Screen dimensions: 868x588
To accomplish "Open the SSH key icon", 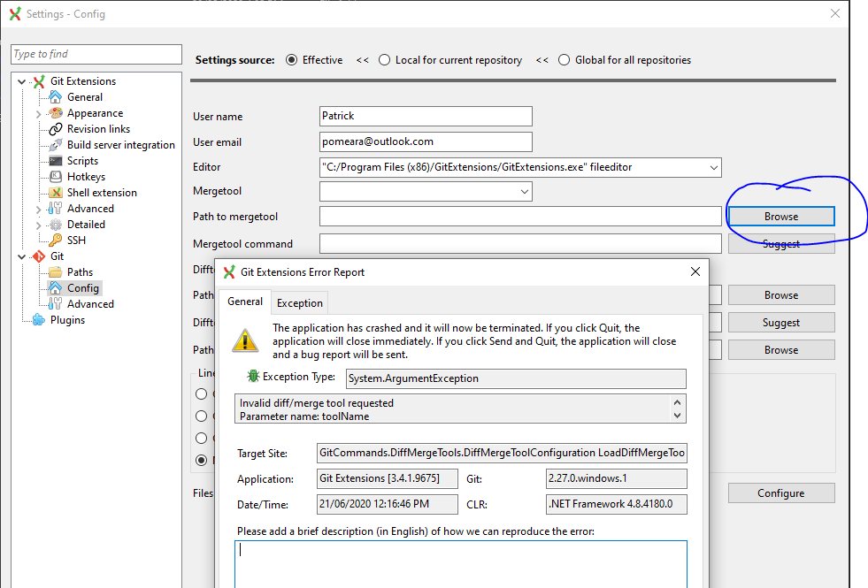I will 53,240.
